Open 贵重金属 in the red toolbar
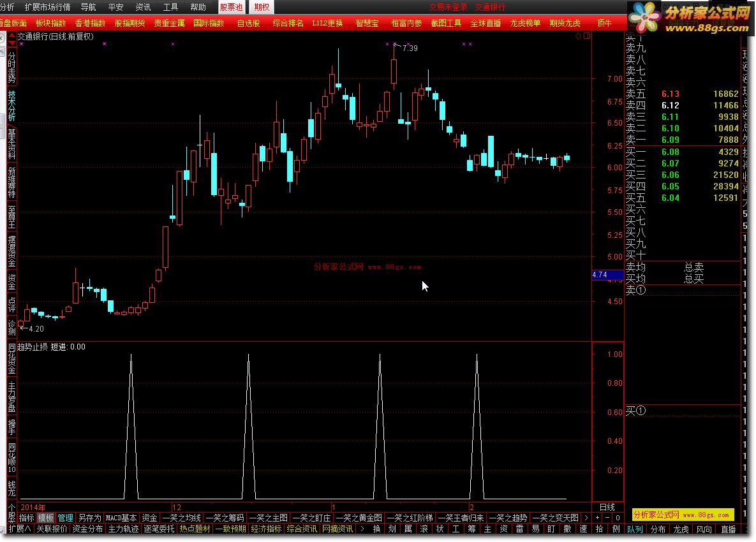This screenshot has width=756, height=542. (169, 23)
